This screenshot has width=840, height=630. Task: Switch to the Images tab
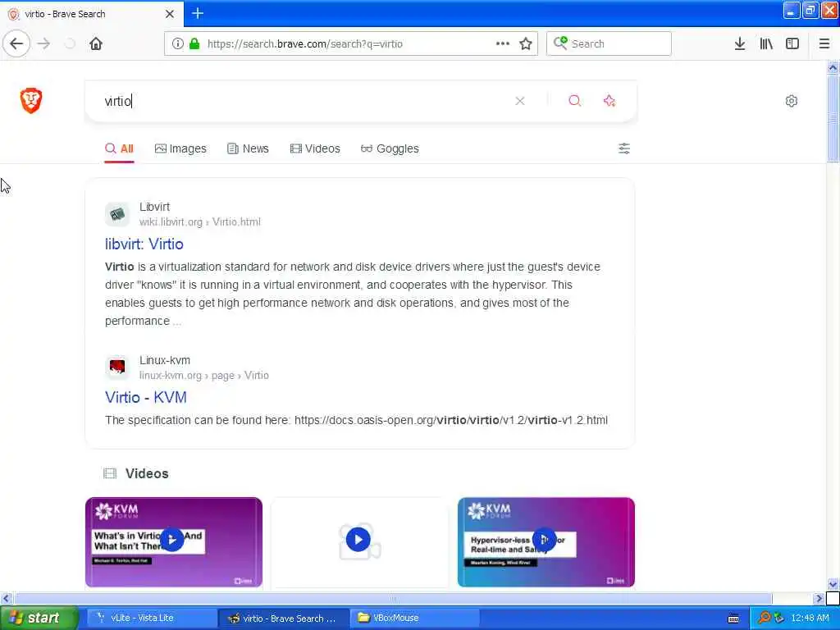pyautogui.click(x=180, y=148)
